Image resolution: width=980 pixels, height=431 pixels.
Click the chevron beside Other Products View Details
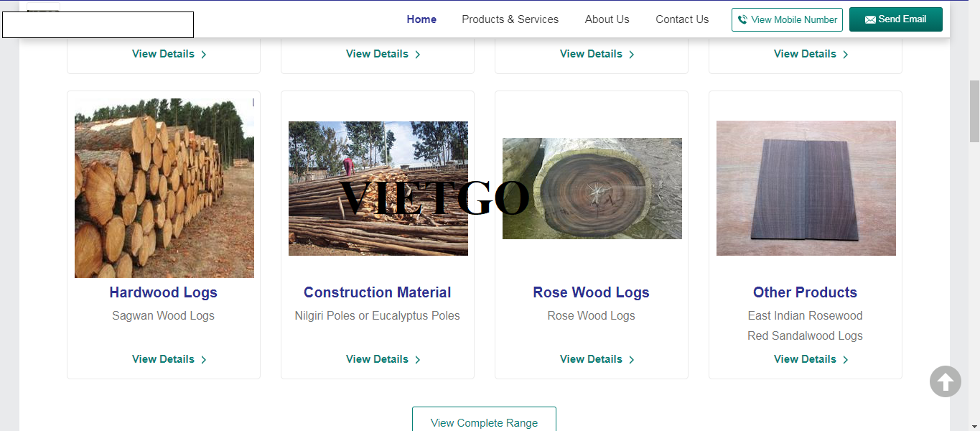pyautogui.click(x=846, y=360)
